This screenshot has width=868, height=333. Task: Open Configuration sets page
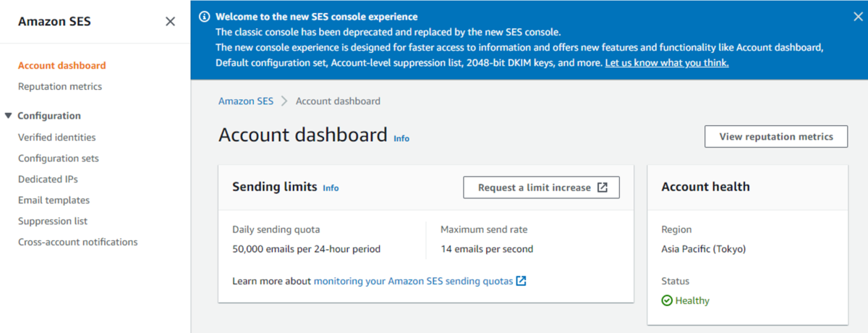pos(59,159)
